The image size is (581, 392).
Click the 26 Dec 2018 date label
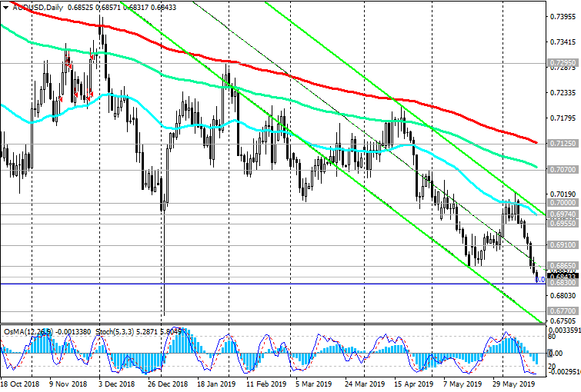(168, 384)
